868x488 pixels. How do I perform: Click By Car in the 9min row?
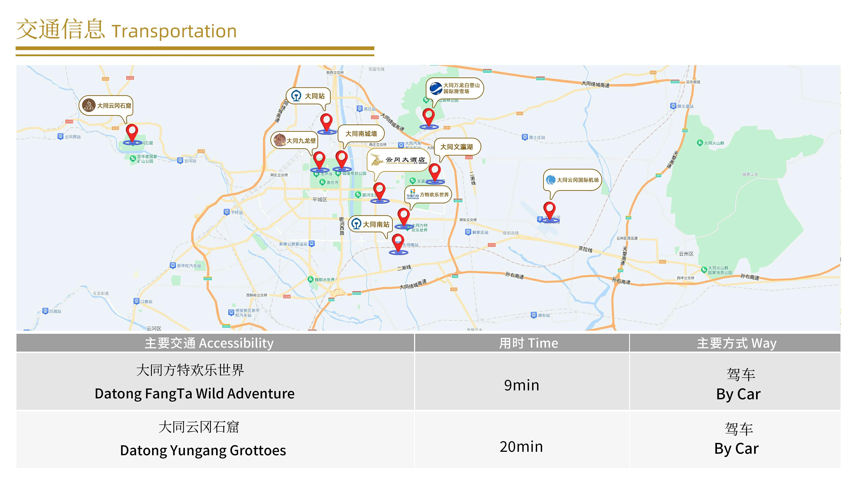point(738,394)
